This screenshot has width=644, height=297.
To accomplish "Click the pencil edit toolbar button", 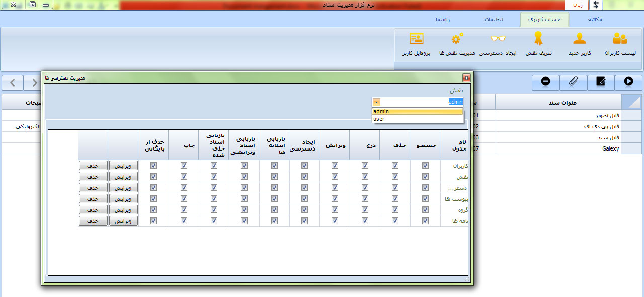I will (601, 82).
